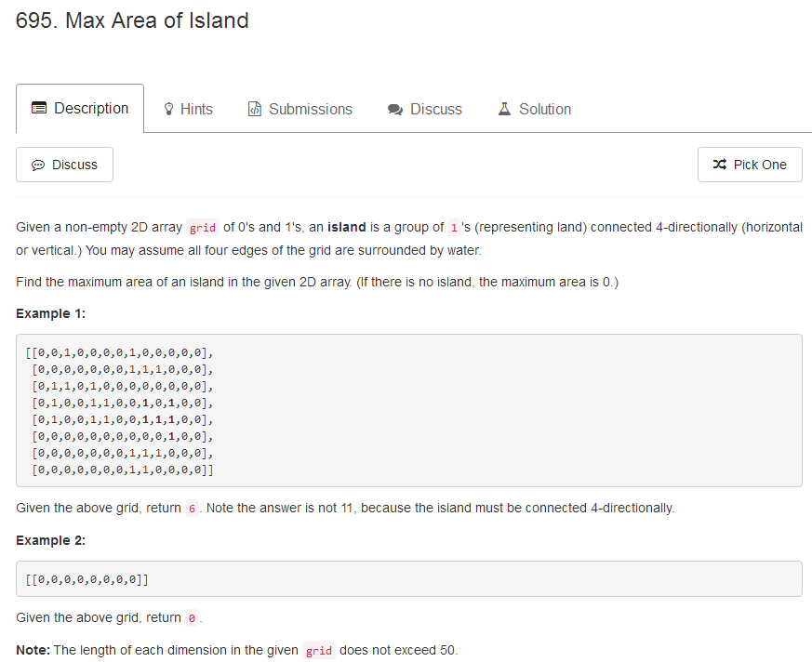Click the speech bubble icon in Discuss button

pos(38,165)
